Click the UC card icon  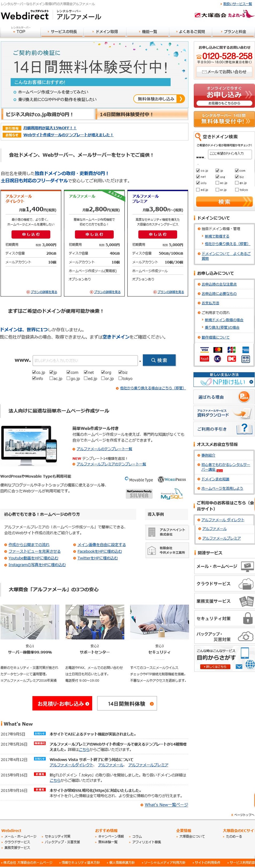[218, 358]
